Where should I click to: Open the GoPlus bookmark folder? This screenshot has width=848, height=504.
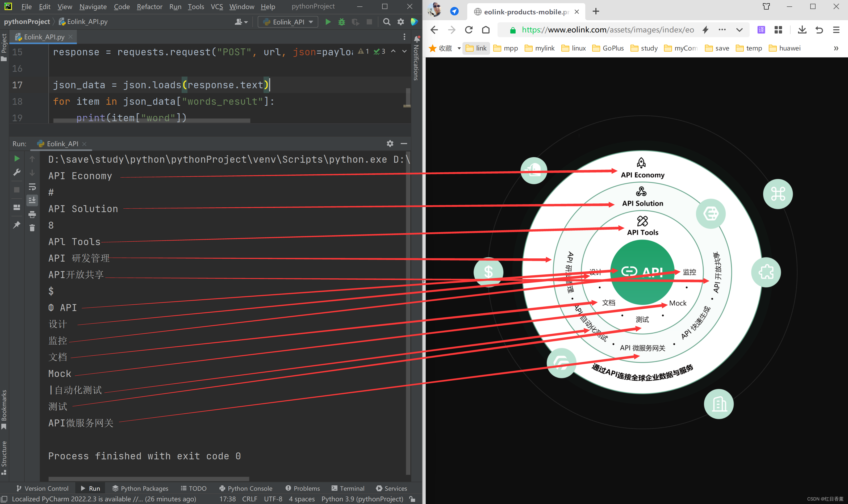click(x=608, y=48)
